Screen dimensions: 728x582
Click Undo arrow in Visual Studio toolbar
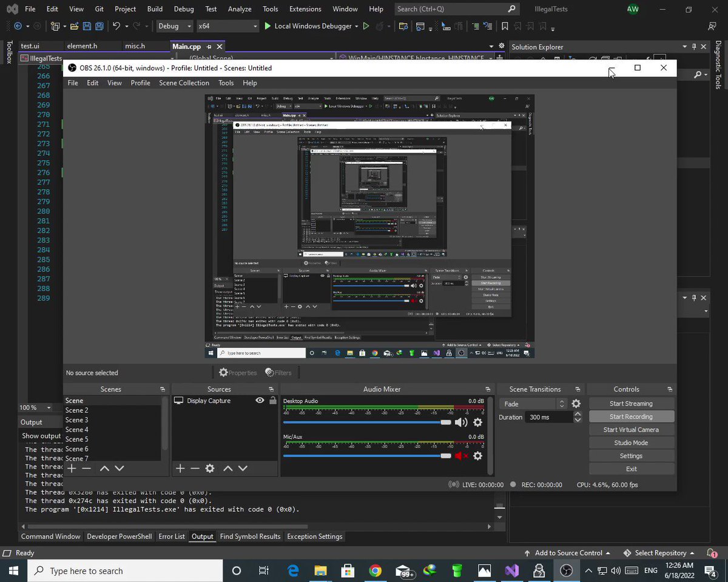116,26
